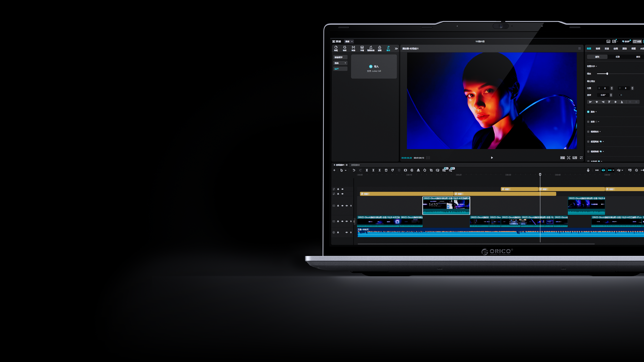The image size is (644, 362).
Task: Expand the 我的 dropdown in left sidebar
Action: click(x=340, y=63)
